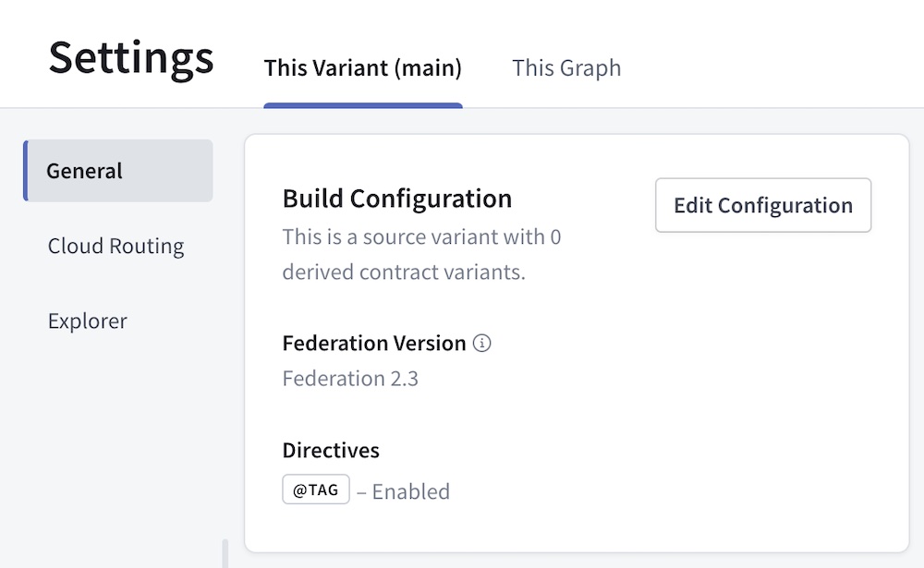This screenshot has width=924, height=568.
Task: Click the Build Configuration heading
Action: (396, 198)
